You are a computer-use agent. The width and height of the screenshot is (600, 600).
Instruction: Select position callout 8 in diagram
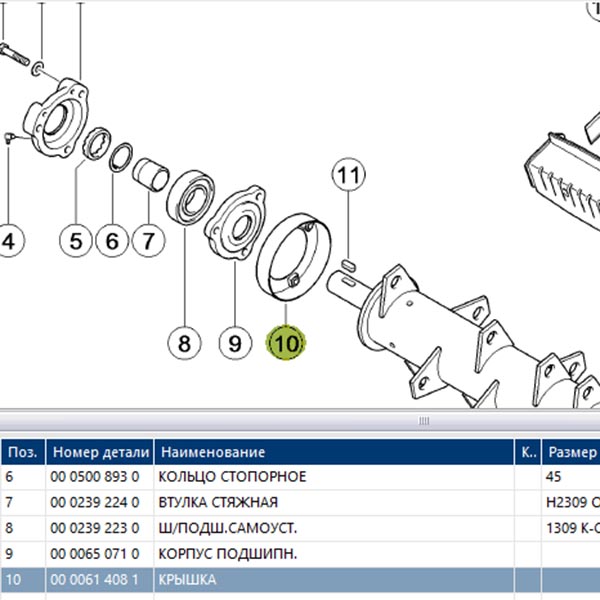[184, 343]
